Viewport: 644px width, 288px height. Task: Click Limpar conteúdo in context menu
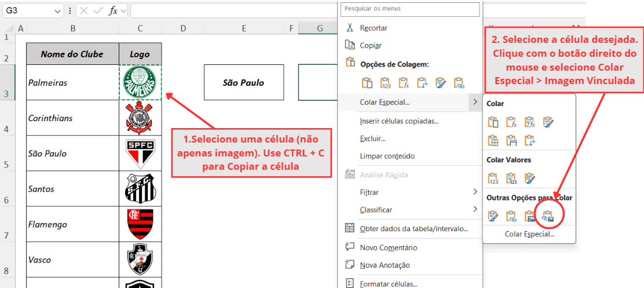click(387, 156)
